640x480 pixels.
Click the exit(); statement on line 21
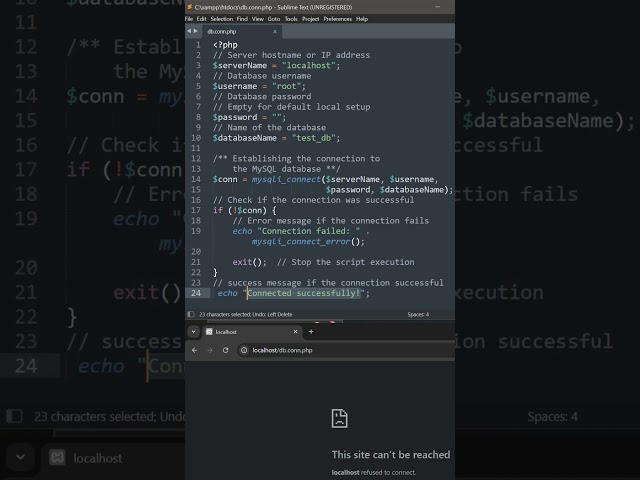[249, 262]
